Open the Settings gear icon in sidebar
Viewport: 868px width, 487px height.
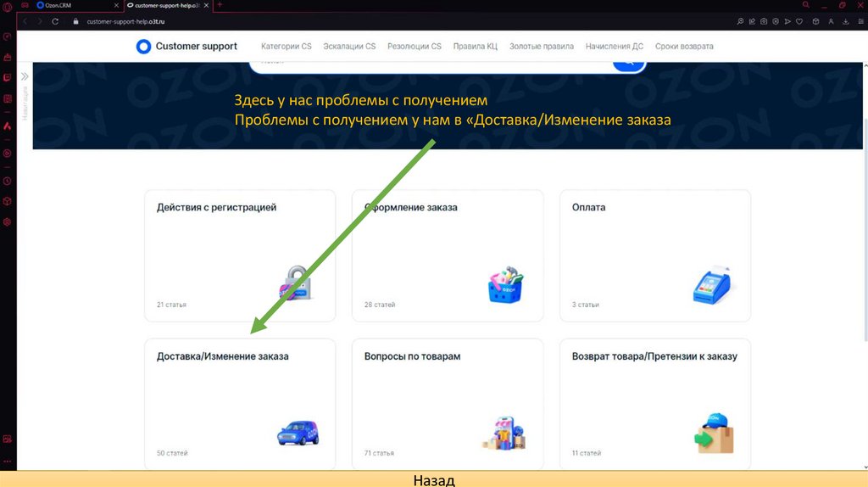click(7, 221)
